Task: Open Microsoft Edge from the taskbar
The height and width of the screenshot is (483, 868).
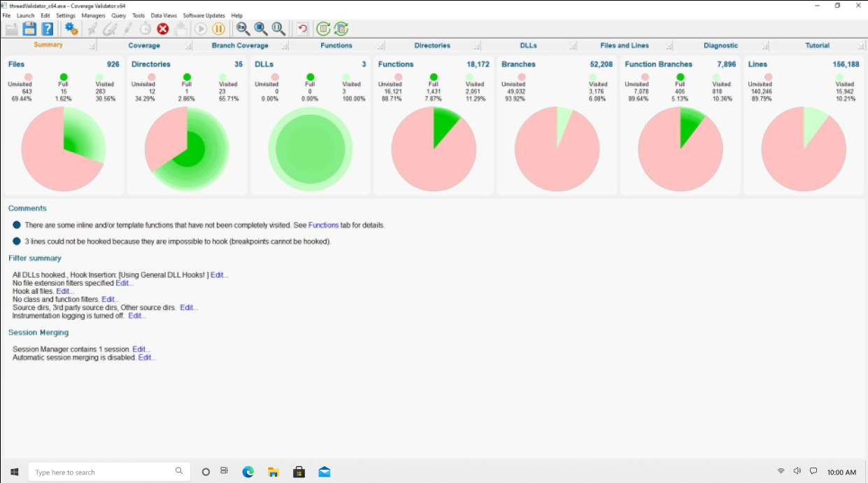Action: pyautogui.click(x=248, y=472)
